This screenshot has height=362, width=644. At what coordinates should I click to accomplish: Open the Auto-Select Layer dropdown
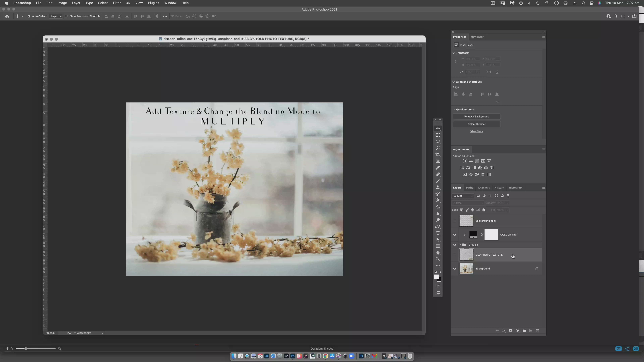point(56,16)
